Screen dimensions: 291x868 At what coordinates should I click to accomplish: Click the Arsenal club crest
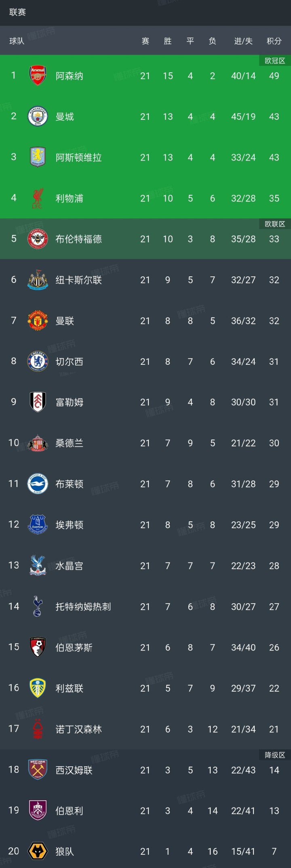tap(38, 76)
